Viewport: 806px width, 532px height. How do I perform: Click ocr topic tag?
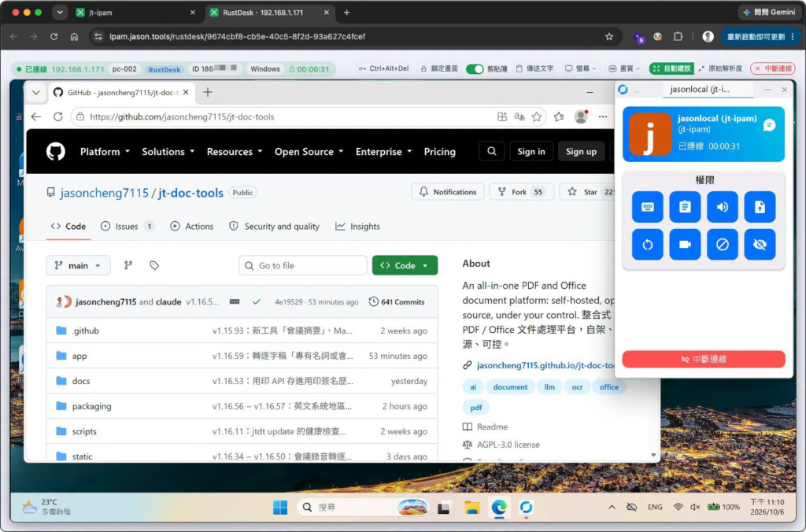577,387
